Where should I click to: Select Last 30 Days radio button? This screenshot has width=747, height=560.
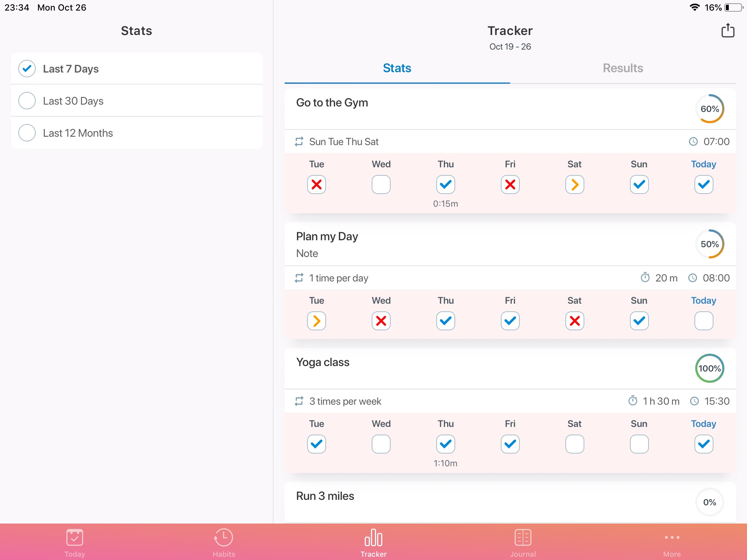(x=27, y=101)
